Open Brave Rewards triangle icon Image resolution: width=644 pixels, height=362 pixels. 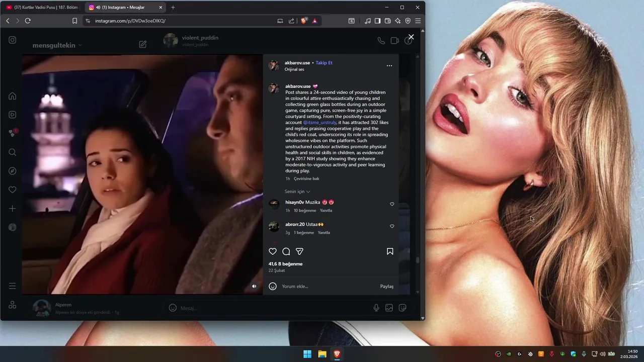pyautogui.click(x=314, y=21)
